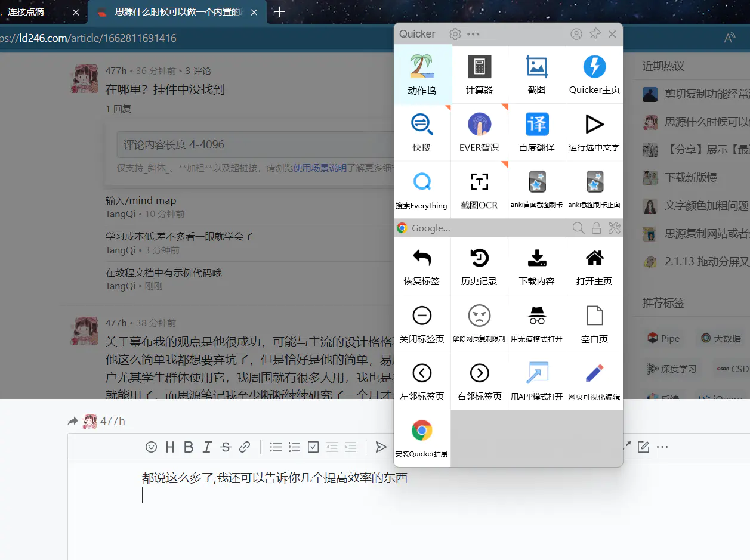
Task: Toggle bold in reply editor
Action: coord(189,447)
